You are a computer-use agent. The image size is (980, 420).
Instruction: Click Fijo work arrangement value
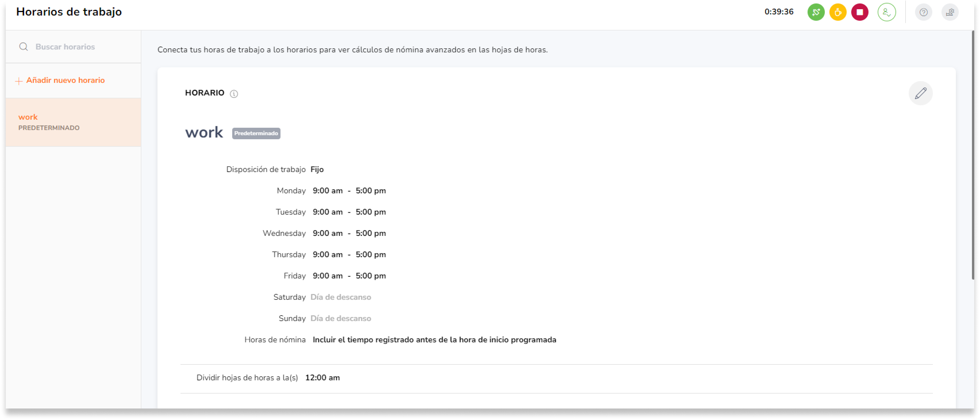[x=317, y=169]
